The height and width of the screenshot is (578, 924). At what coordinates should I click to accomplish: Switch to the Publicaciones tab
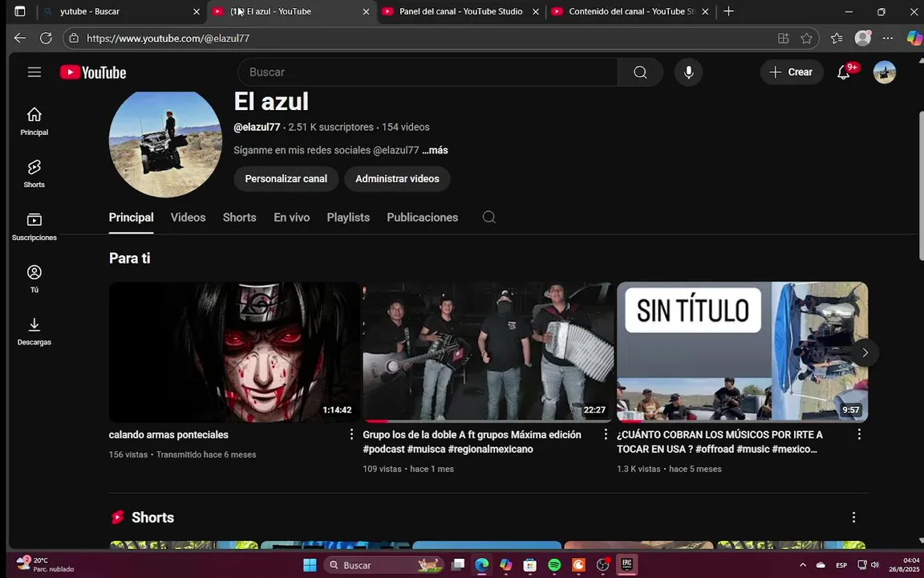422,217
